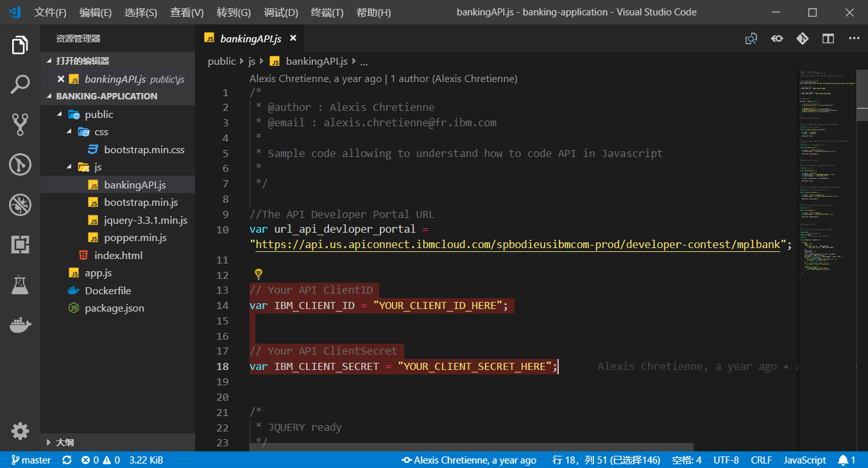
Task: Open the Extensions view in activity bar
Action: [x=20, y=244]
